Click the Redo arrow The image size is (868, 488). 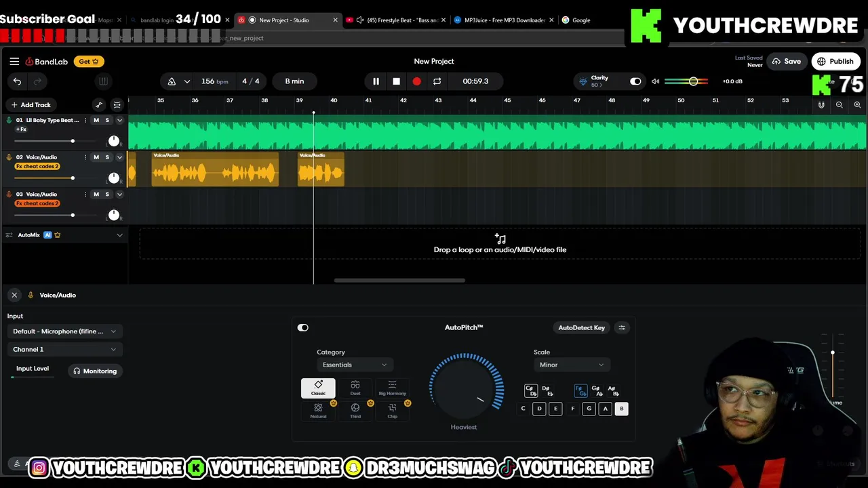click(37, 81)
